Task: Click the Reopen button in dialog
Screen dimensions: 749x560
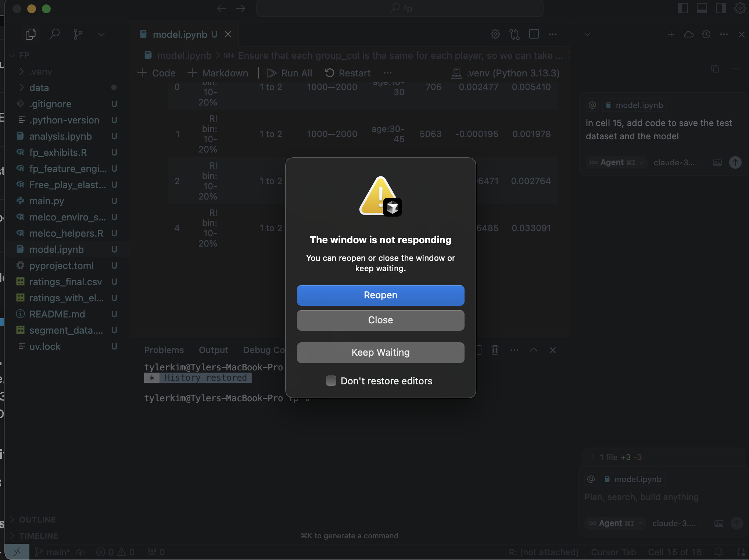Action: [380, 295]
